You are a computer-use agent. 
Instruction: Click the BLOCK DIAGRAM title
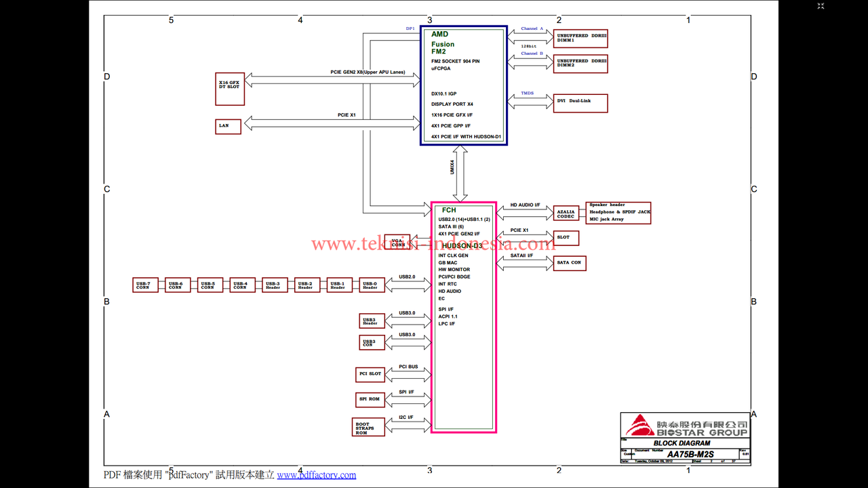[x=682, y=443]
